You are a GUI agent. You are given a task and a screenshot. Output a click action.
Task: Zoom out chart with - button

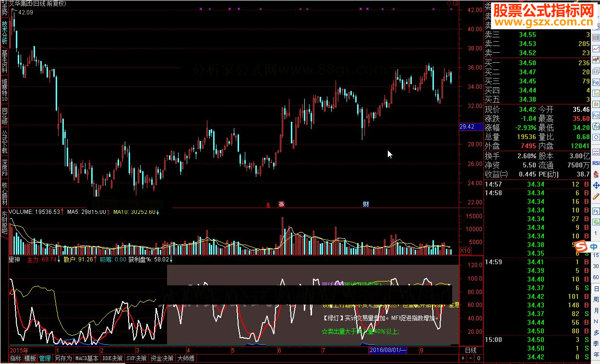tap(471, 358)
